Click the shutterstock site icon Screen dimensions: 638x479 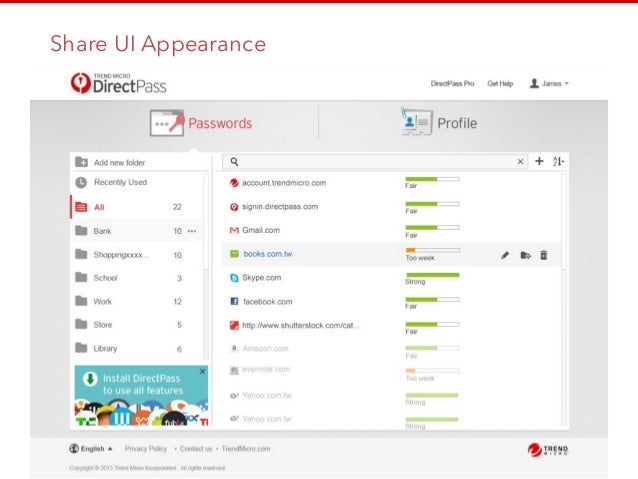(234, 325)
